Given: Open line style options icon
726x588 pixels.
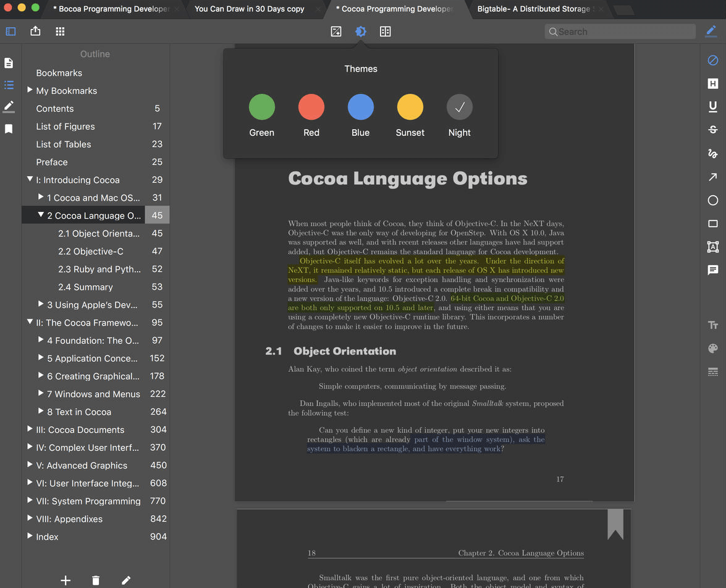Looking at the screenshot, I should click(x=713, y=372).
